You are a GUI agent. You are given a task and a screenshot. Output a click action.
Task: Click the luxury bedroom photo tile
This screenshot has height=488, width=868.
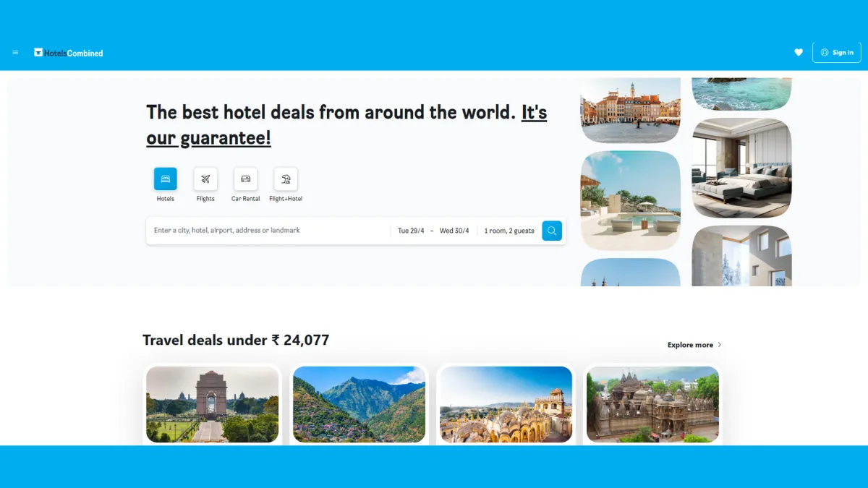coord(741,168)
